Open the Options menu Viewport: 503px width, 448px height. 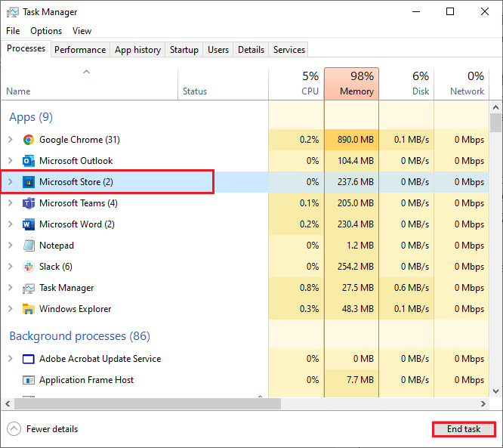(46, 31)
